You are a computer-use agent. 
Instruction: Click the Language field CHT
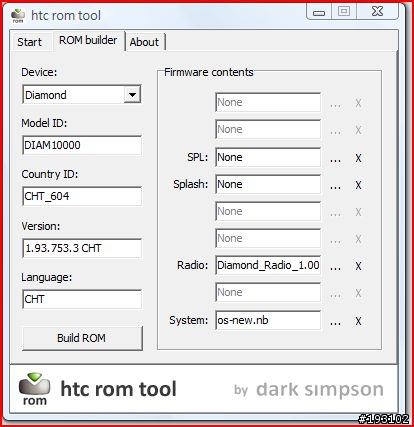click(82, 299)
